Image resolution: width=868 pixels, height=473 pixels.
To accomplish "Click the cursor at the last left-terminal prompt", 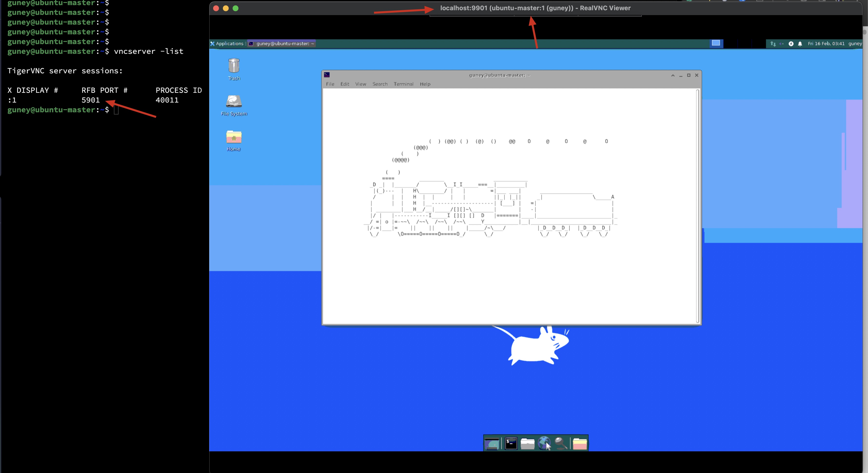I will point(116,110).
